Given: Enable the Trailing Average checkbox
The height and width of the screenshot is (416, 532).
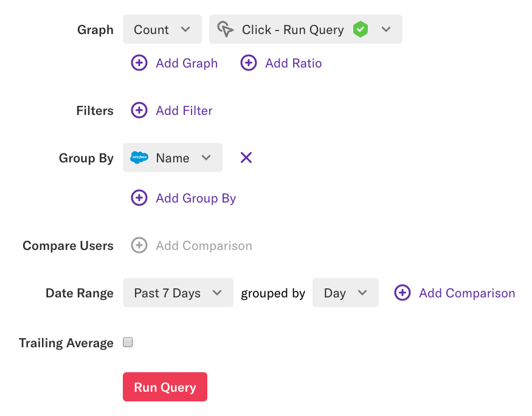Looking at the screenshot, I should click(x=128, y=342).
